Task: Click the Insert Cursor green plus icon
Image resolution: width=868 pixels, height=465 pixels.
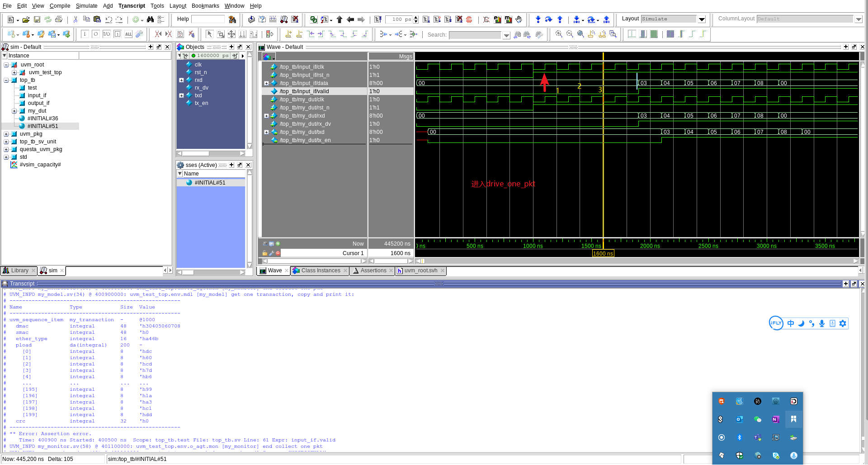Action: tap(278, 244)
